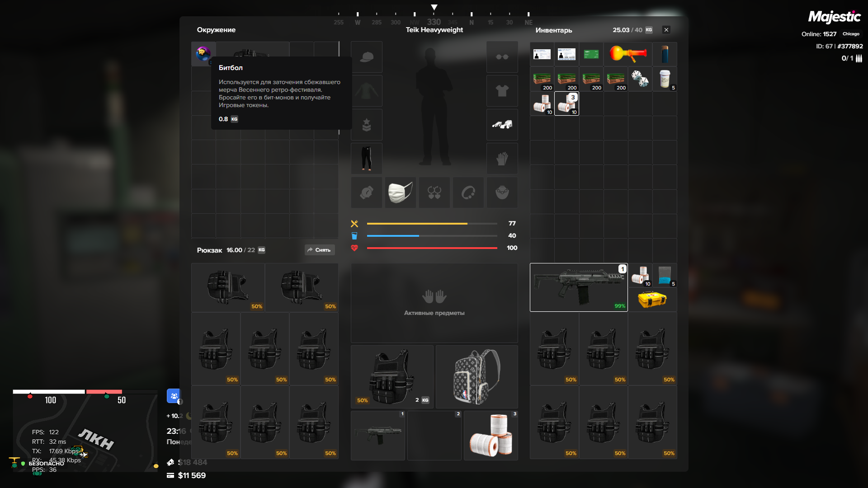Select the rifle in inventory
This screenshot has width=868, height=488.
point(578,287)
